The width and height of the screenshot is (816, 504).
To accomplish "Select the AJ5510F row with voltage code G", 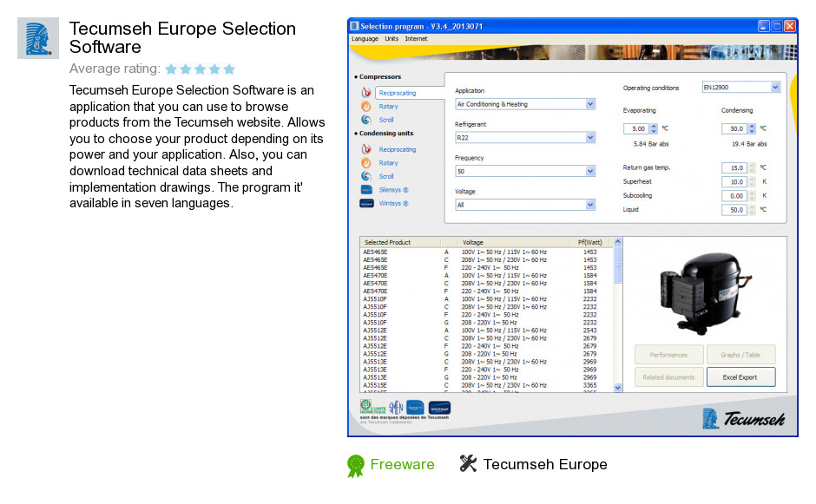I will (487, 323).
